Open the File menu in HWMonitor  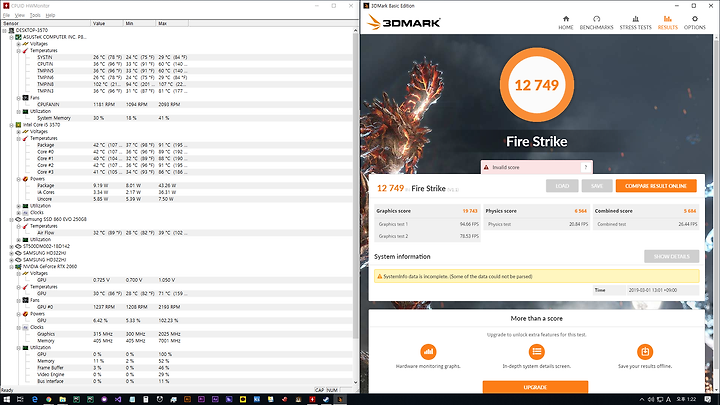[6, 15]
